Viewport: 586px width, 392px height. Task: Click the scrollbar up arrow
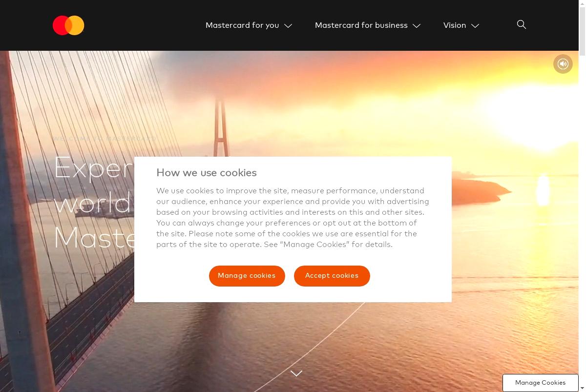pyautogui.click(x=582, y=4)
